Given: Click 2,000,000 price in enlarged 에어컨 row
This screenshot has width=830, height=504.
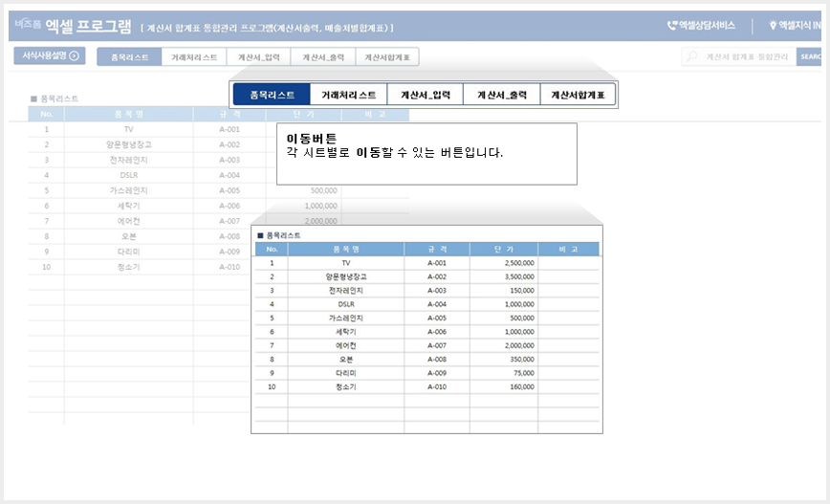Looking at the screenshot, I should point(519,345).
